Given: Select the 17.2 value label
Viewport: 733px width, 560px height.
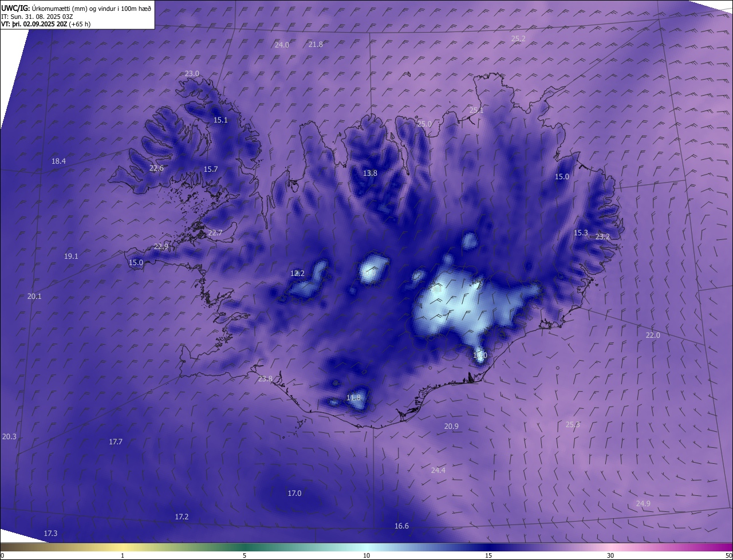Looking at the screenshot, I should pyautogui.click(x=182, y=516).
